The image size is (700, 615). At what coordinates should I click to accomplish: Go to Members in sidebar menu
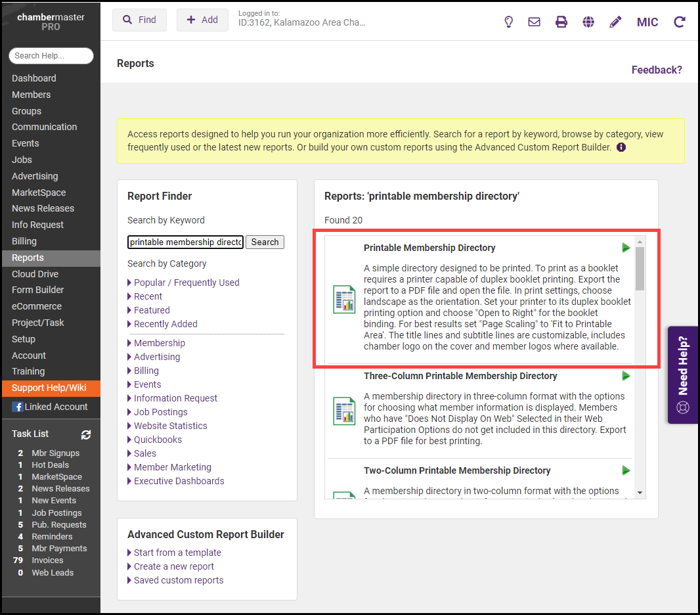(x=31, y=95)
